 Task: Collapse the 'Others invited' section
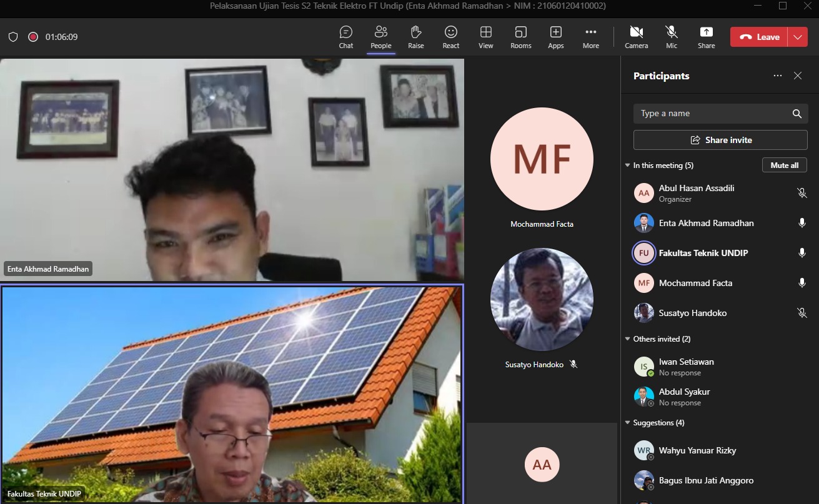[x=628, y=339]
